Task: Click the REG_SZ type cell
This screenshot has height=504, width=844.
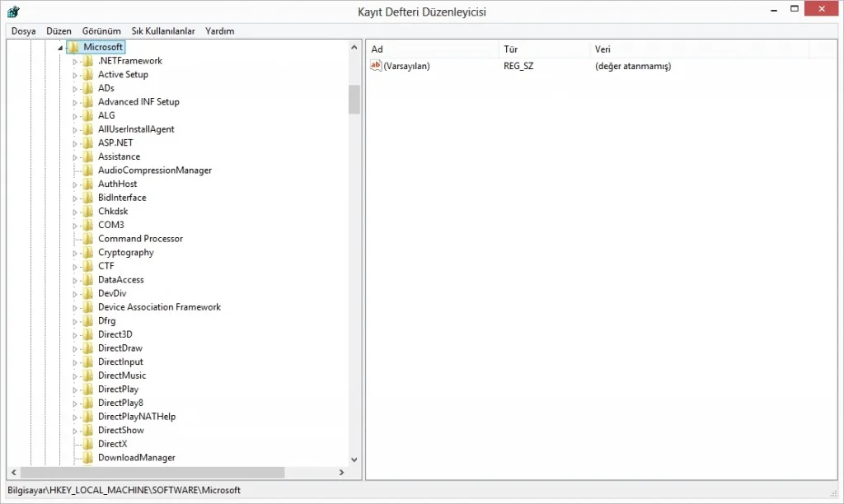Action: click(518, 66)
